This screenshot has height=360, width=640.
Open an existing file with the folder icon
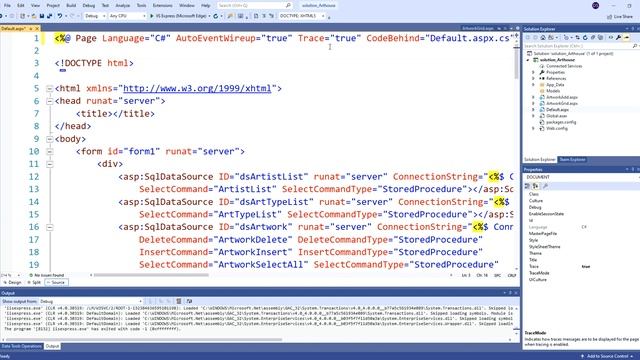(x=34, y=16)
